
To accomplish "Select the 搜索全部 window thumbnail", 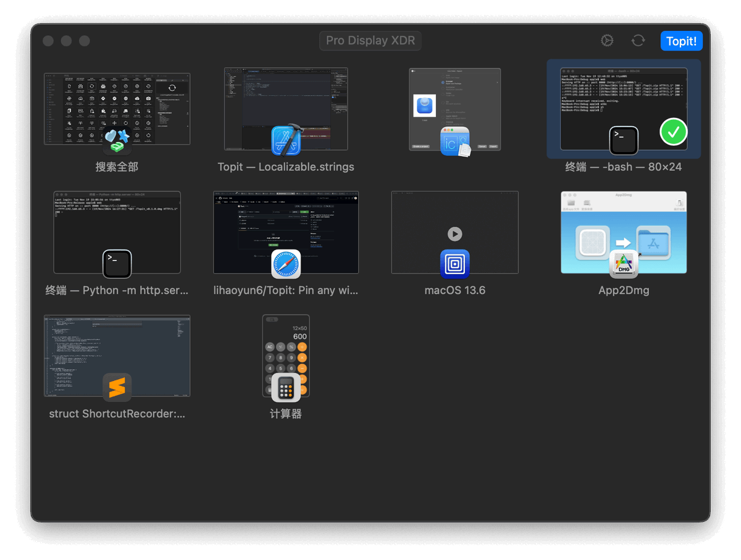I will 117,109.
